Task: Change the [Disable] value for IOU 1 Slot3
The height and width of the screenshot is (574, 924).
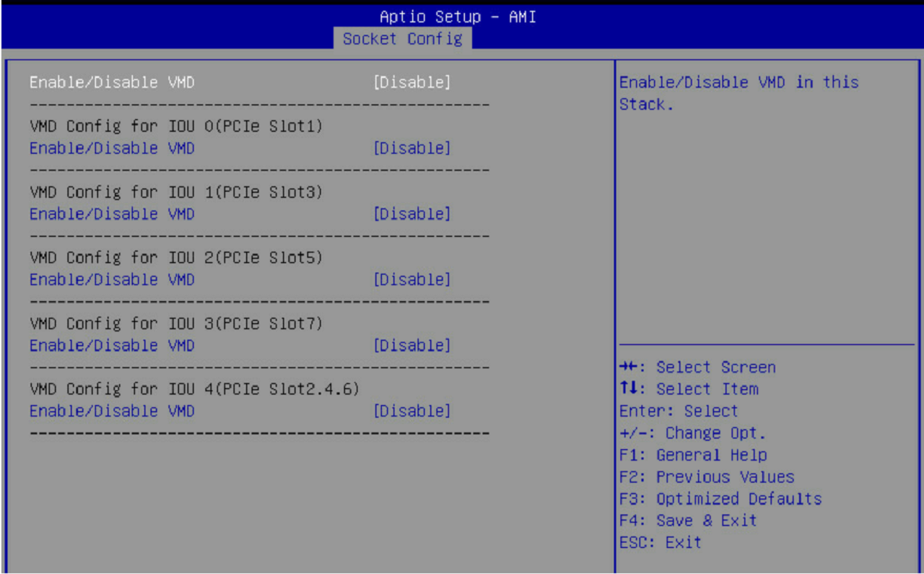Action: (411, 214)
